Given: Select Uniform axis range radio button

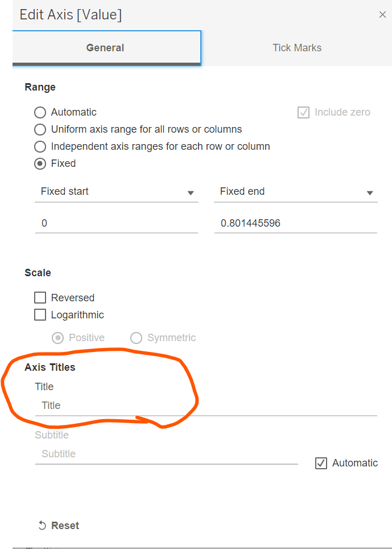Looking at the screenshot, I should point(40,129).
